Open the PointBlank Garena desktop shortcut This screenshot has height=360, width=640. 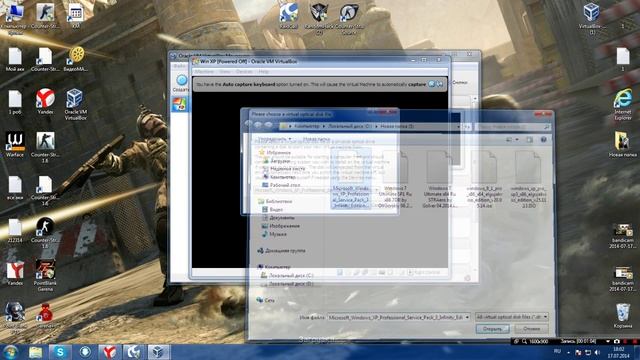click(x=45, y=275)
